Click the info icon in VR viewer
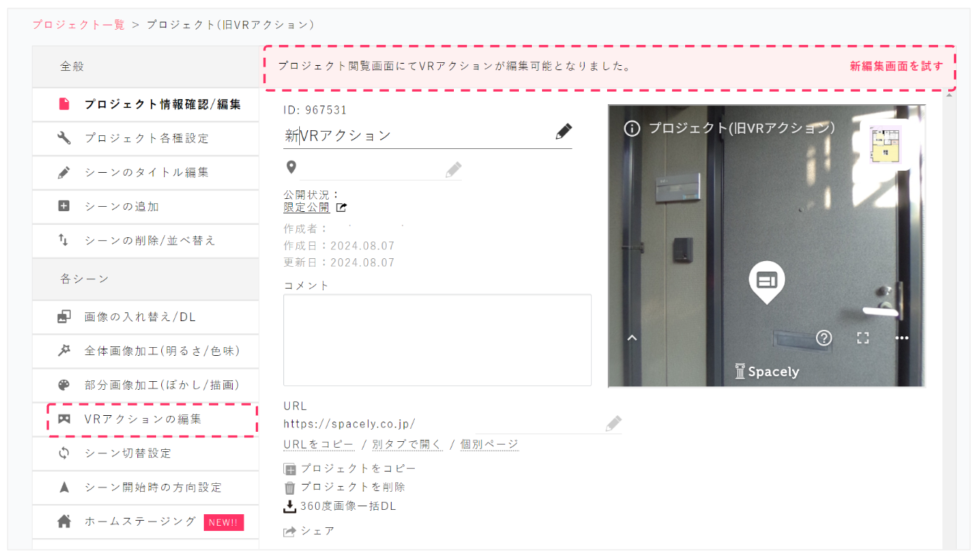The image size is (980, 554). [x=632, y=128]
